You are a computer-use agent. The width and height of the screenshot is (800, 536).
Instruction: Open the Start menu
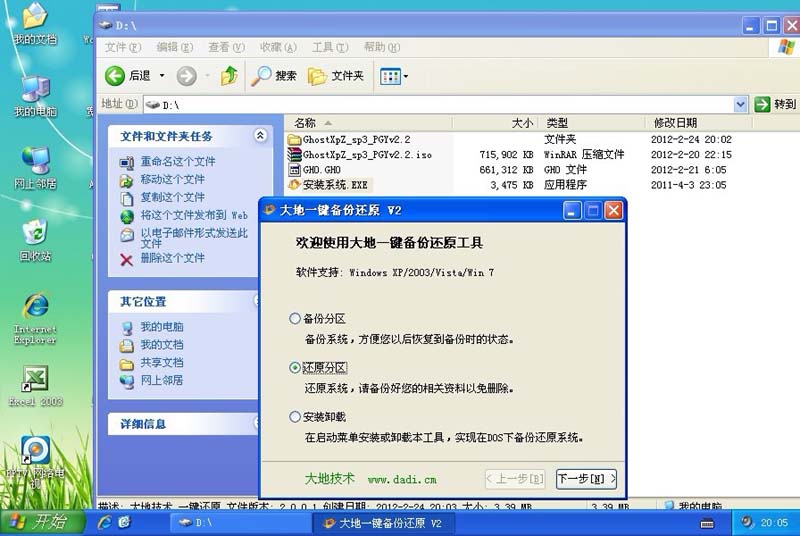tap(42, 522)
